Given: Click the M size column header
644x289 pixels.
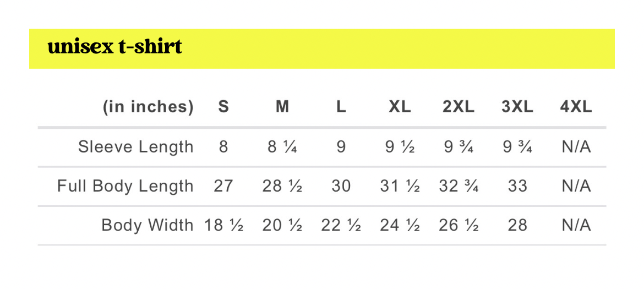Looking at the screenshot, I should [282, 107].
